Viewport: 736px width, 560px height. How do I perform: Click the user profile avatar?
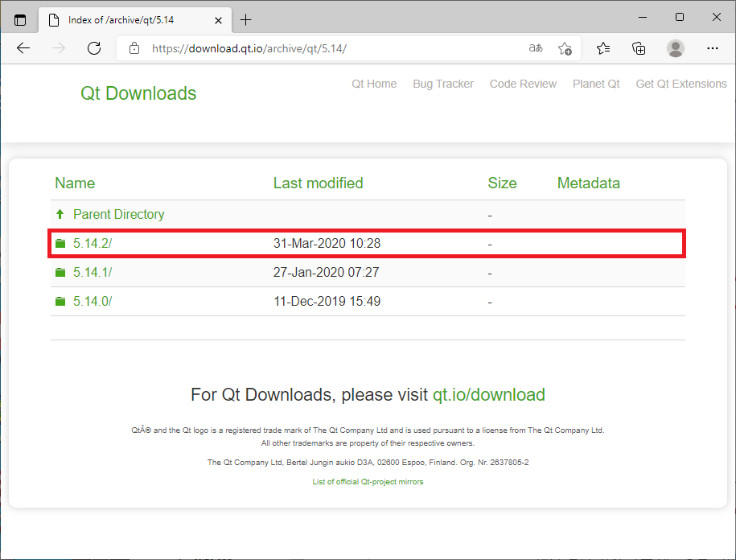pyautogui.click(x=676, y=48)
